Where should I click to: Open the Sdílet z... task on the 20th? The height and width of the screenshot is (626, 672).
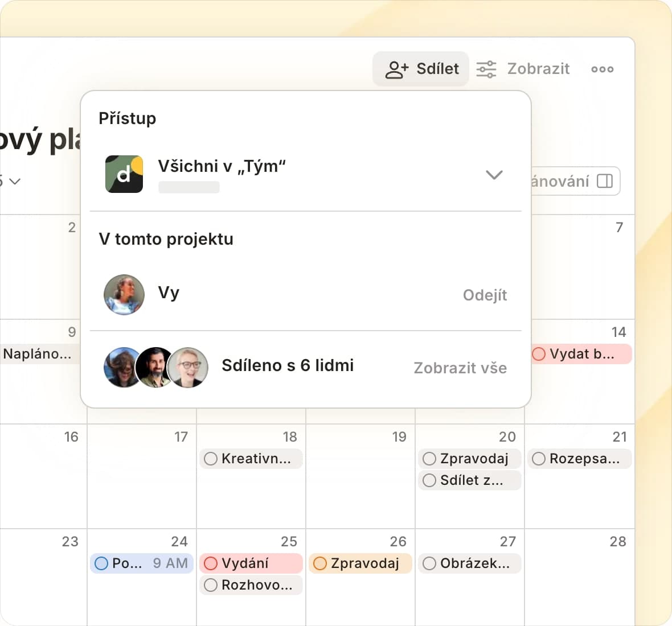(x=472, y=480)
